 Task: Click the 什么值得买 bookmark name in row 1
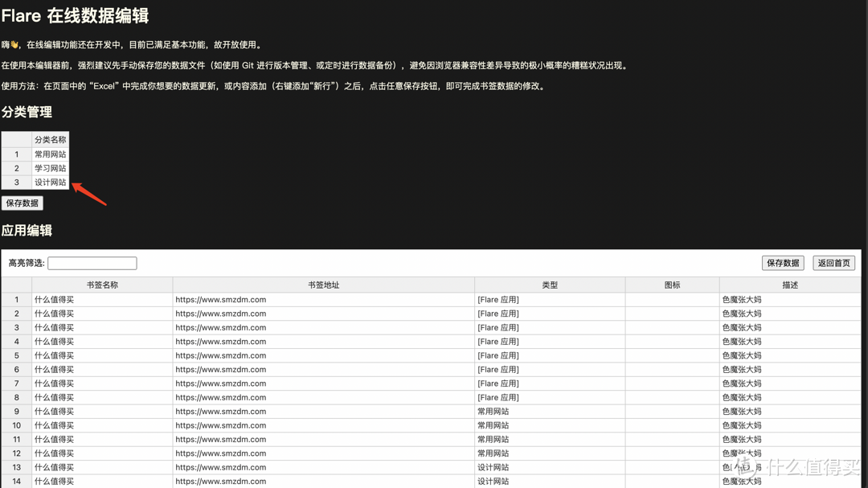[53, 299]
